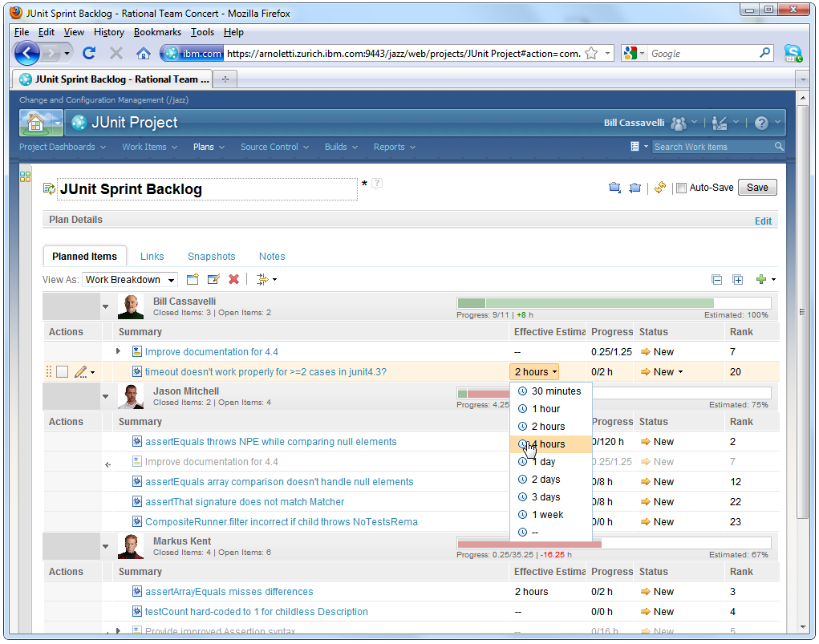
Task: Choose 4 hours from the estimate list
Action: [x=548, y=444]
